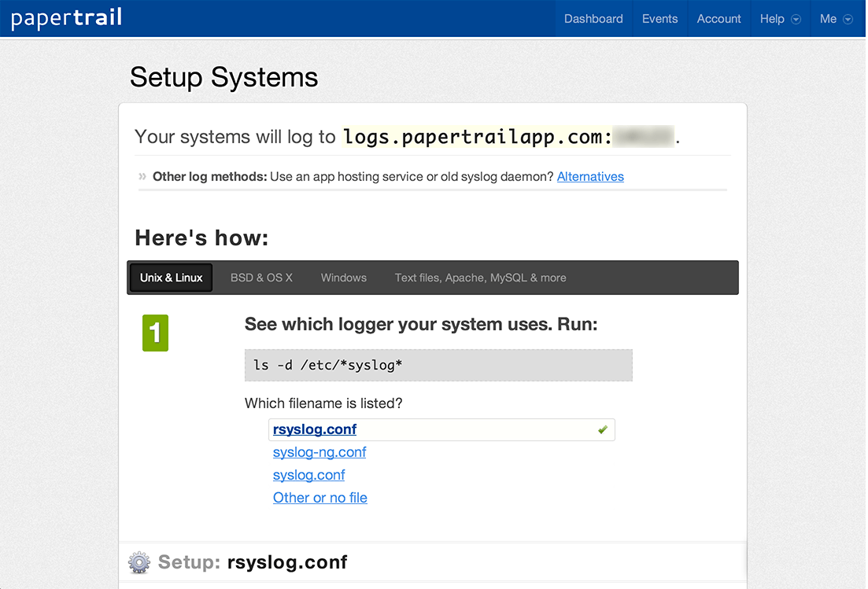Select the Unix & Linux tab
The width and height of the screenshot is (868, 589).
(x=171, y=278)
